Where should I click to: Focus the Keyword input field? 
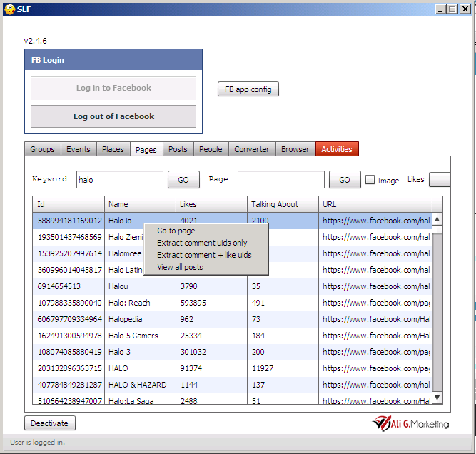(x=120, y=179)
